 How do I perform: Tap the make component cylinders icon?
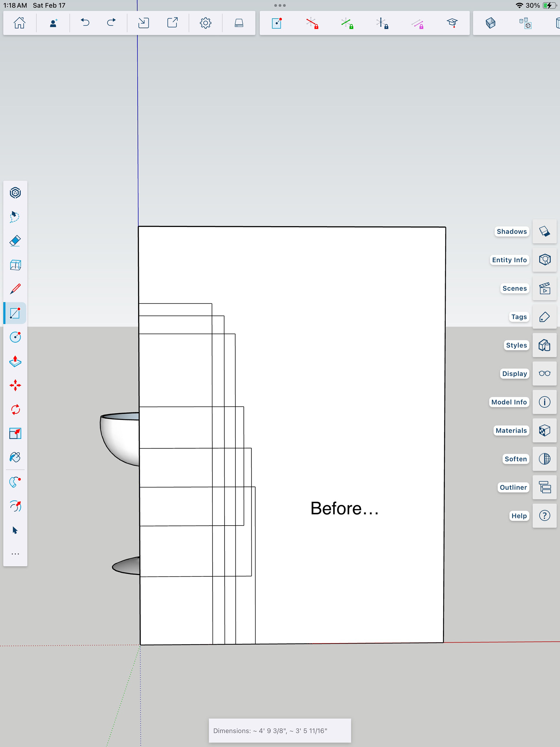click(x=525, y=23)
